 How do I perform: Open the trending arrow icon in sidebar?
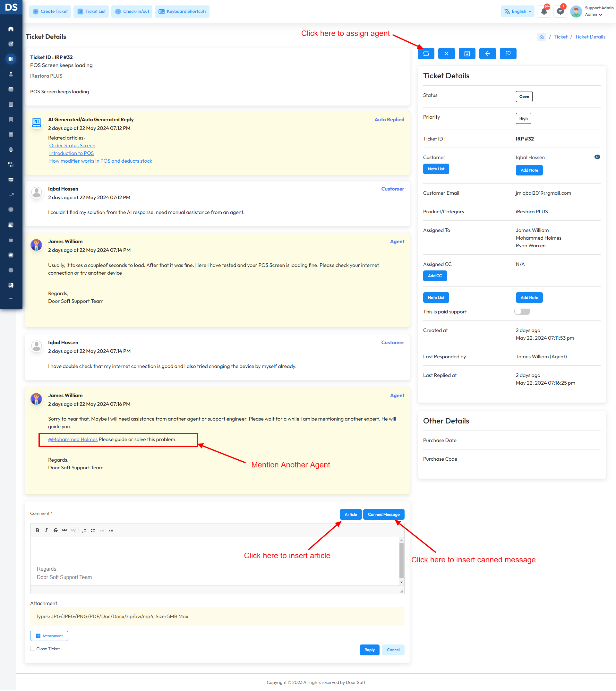[x=11, y=195]
